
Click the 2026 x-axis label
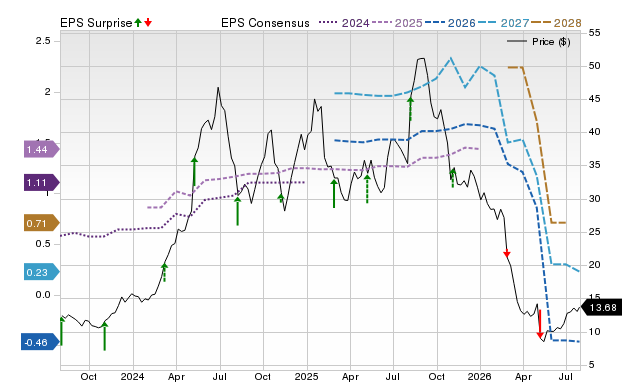point(480,376)
